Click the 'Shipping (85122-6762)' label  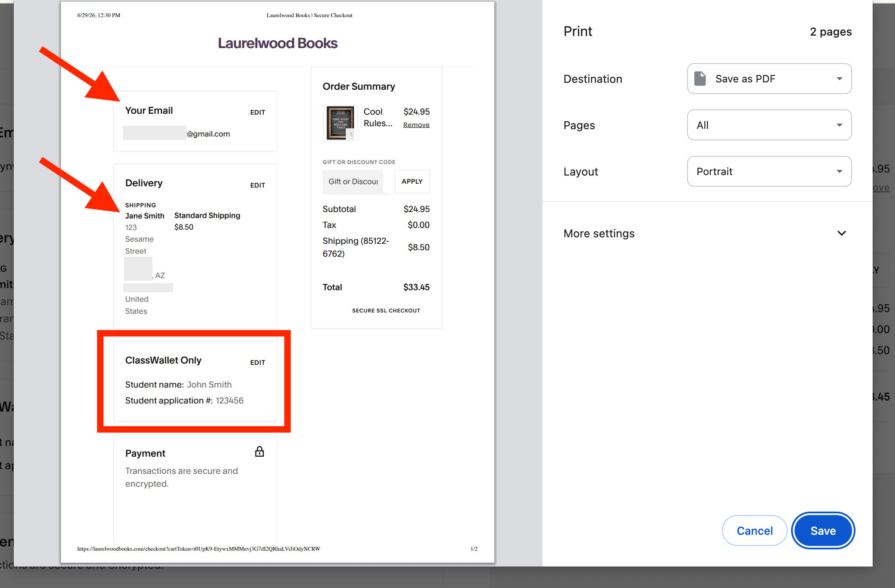(x=356, y=247)
